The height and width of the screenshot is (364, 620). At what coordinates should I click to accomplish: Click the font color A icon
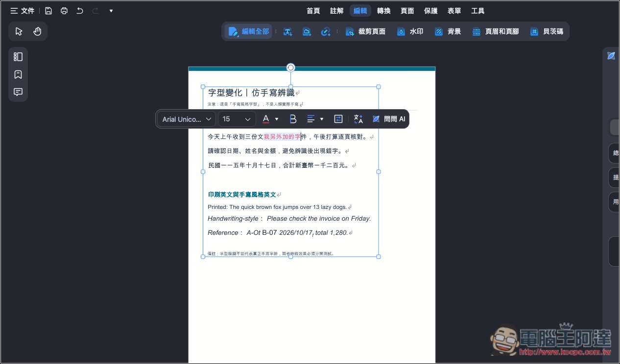pos(266,119)
